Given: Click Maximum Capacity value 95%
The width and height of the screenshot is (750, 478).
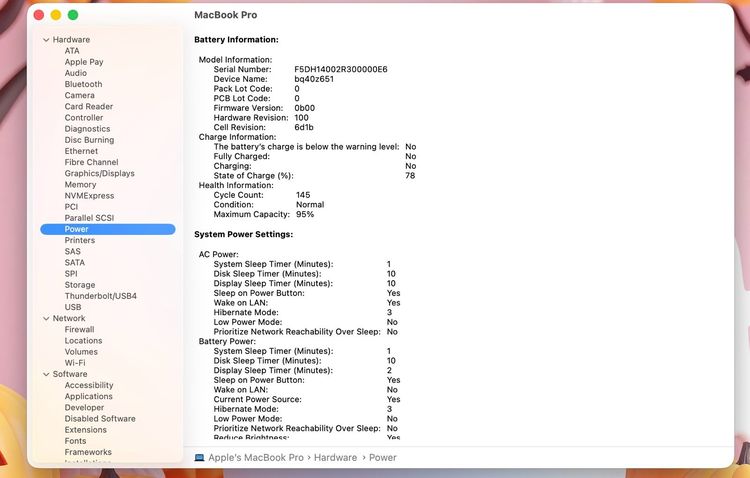Looking at the screenshot, I should (305, 214).
